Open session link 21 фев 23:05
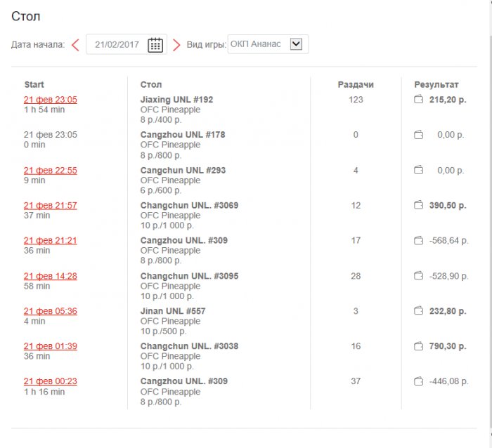 tap(50, 100)
